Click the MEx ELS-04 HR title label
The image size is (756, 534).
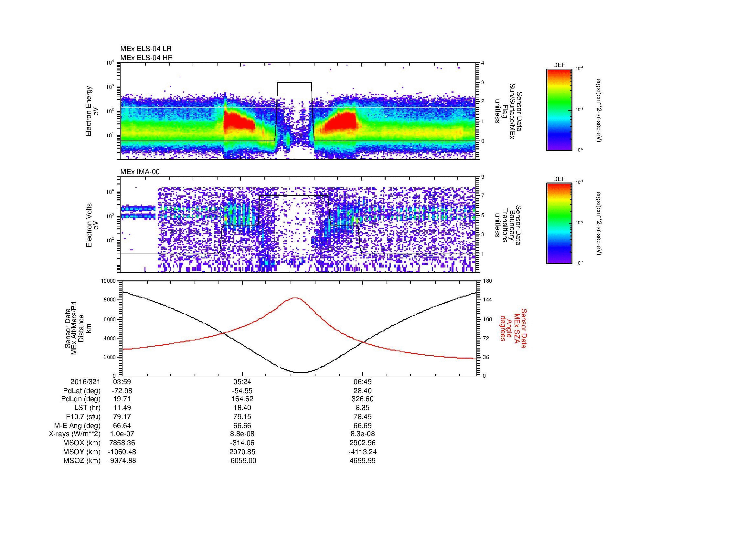146,58
